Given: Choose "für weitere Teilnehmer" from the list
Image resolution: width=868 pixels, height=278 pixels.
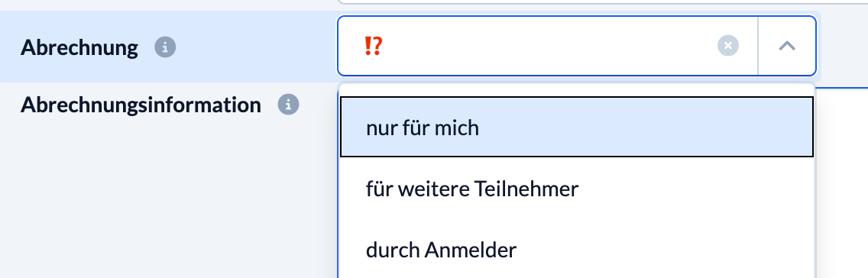Looking at the screenshot, I should point(576,189).
